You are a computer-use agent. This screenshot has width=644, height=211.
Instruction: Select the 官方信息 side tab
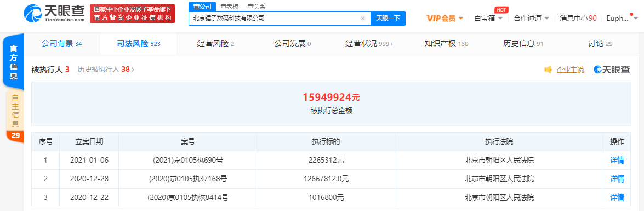(14, 62)
